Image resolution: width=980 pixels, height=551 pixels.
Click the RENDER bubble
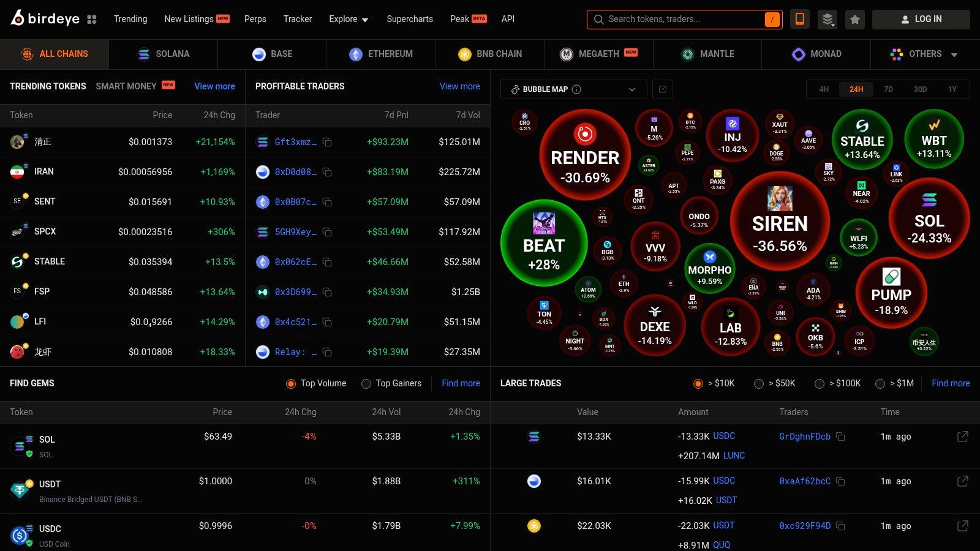point(585,155)
